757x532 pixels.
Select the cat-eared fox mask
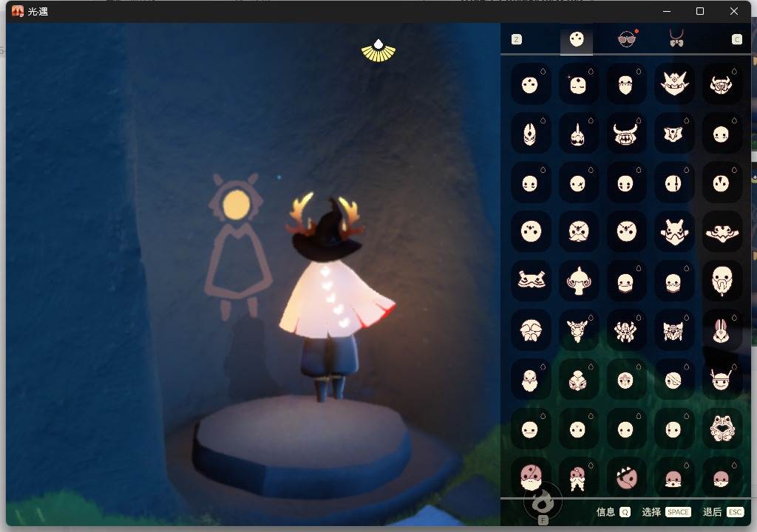click(673, 232)
